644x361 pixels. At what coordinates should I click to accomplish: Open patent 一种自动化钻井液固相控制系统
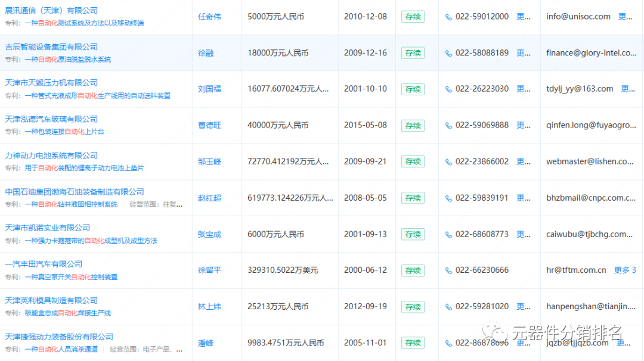[x=71, y=204]
